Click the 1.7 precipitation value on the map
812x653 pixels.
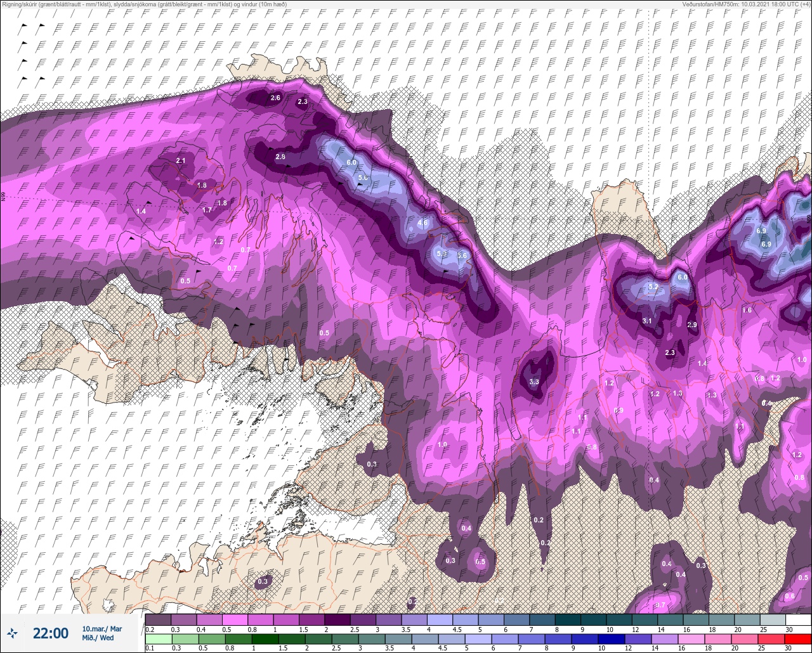[x=207, y=210]
